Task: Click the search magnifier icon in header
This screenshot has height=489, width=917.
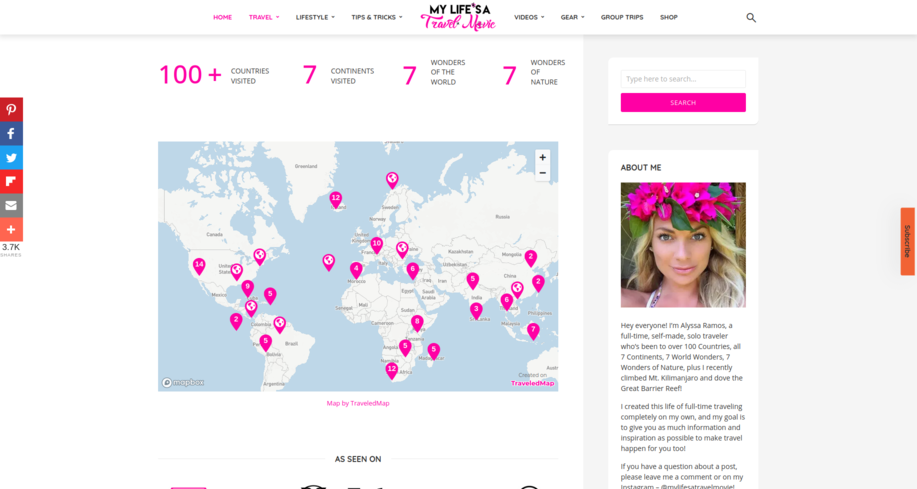Action: coord(751,17)
